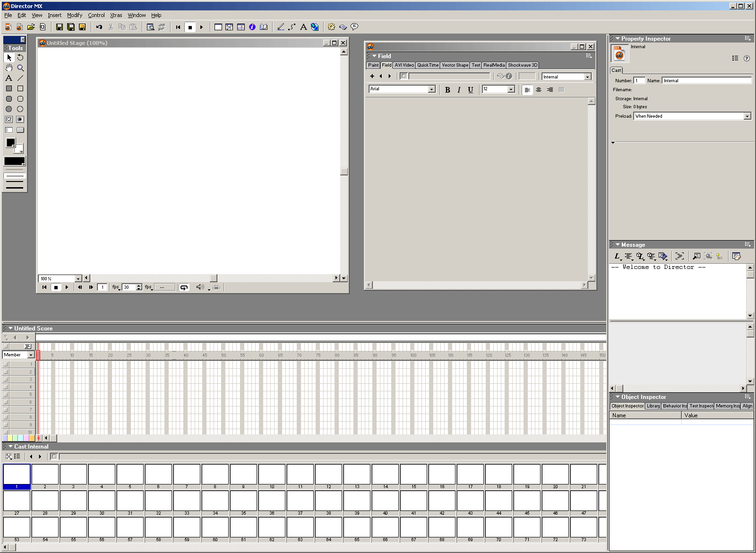Screen dimensions: 756x553
Task: Set center text alignment in Field window
Action: [x=539, y=90]
